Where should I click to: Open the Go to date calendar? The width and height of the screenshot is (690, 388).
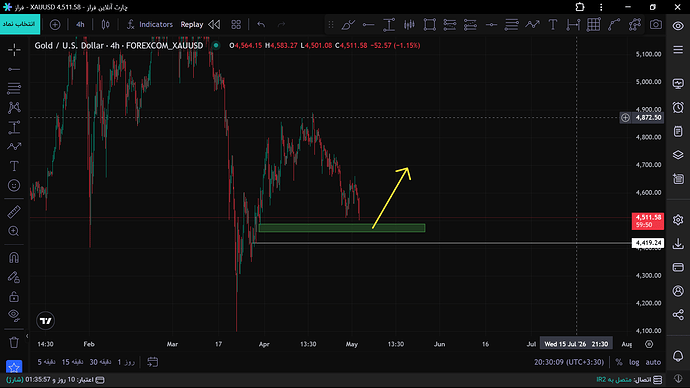pos(153,362)
